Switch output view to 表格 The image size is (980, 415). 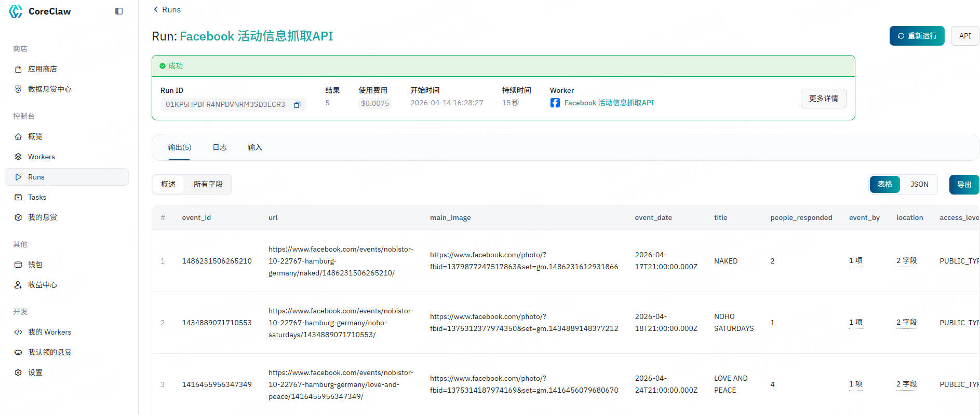884,184
